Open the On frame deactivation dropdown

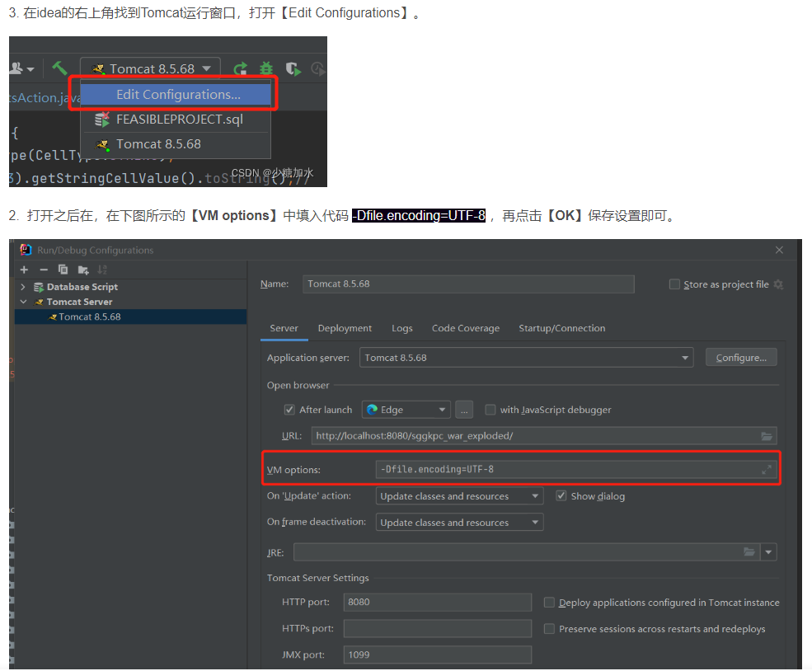[459, 523]
